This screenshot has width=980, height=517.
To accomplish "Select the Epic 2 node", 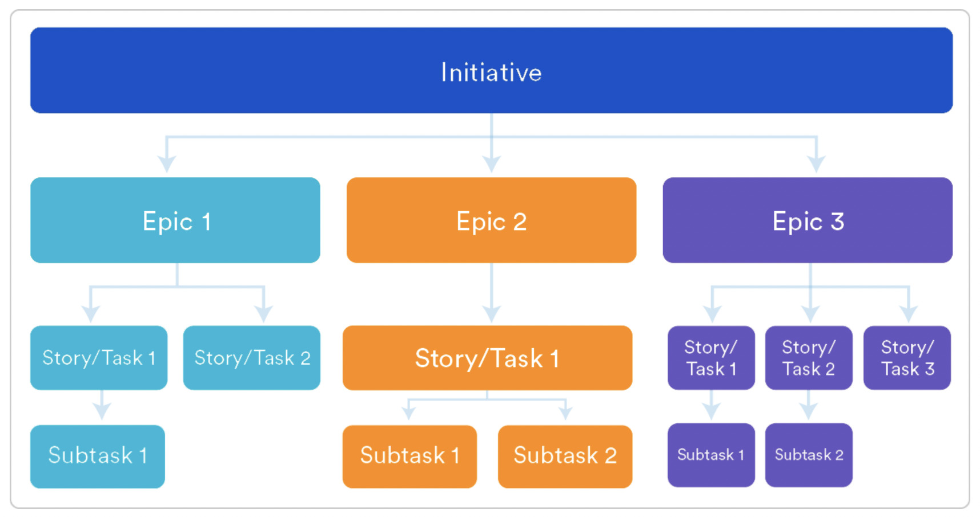I will coord(490,220).
